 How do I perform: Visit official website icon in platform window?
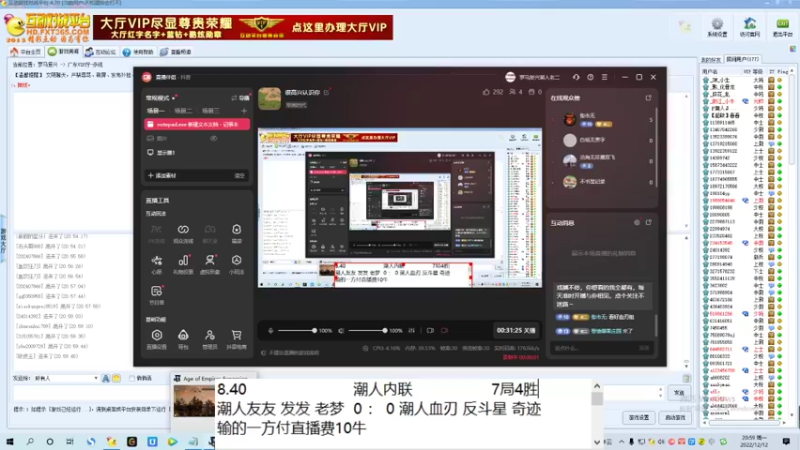click(x=749, y=27)
